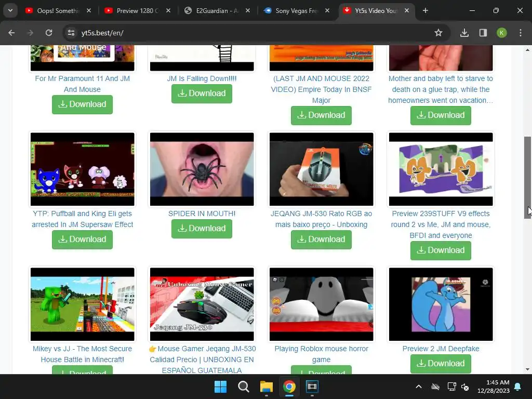Open 'YTP: Puffball and King Eli' link
532x399 pixels.
tap(82, 219)
